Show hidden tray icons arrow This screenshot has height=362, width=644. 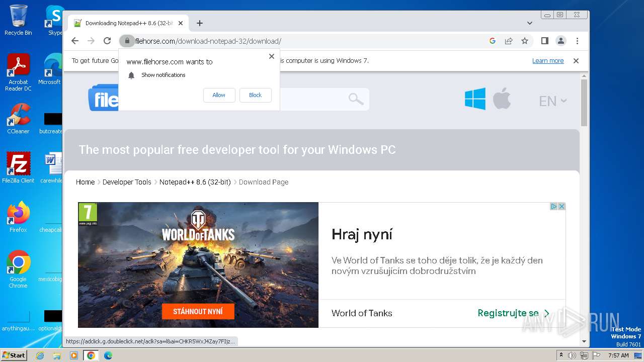pos(561,355)
